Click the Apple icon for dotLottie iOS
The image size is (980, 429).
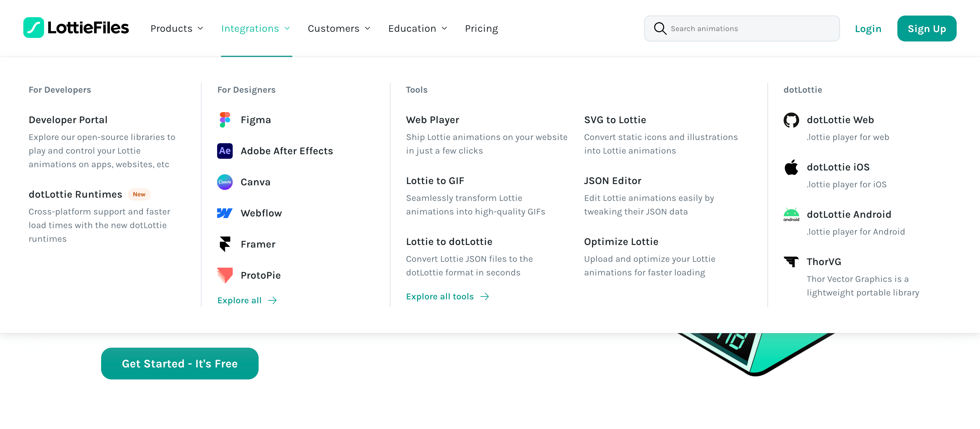pos(791,167)
